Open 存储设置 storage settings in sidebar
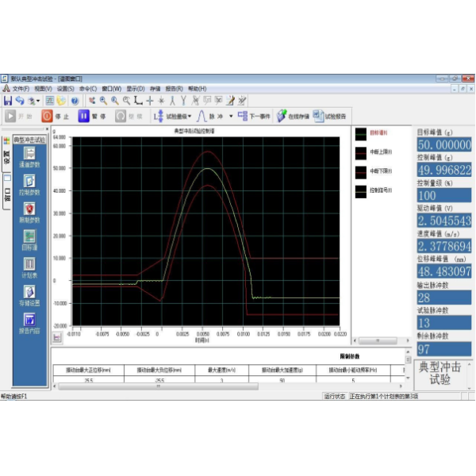Screen dimensions: 476x476 29,296
